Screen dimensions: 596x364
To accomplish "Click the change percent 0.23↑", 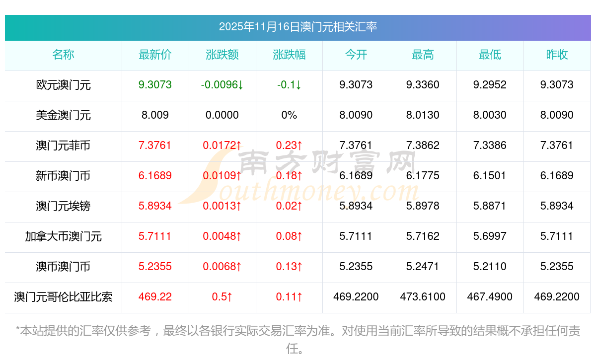I will [289, 146].
